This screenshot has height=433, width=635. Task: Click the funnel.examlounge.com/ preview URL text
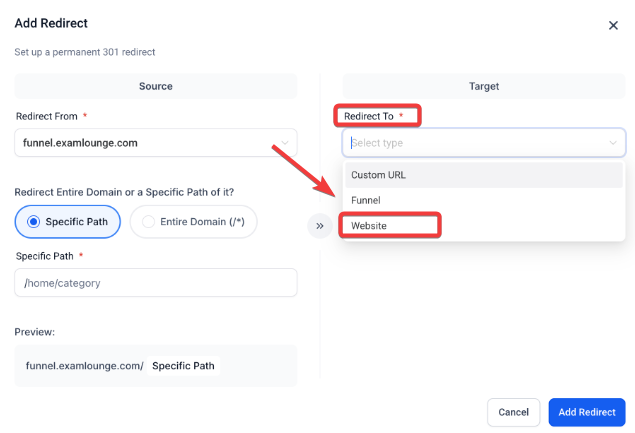(84, 366)
